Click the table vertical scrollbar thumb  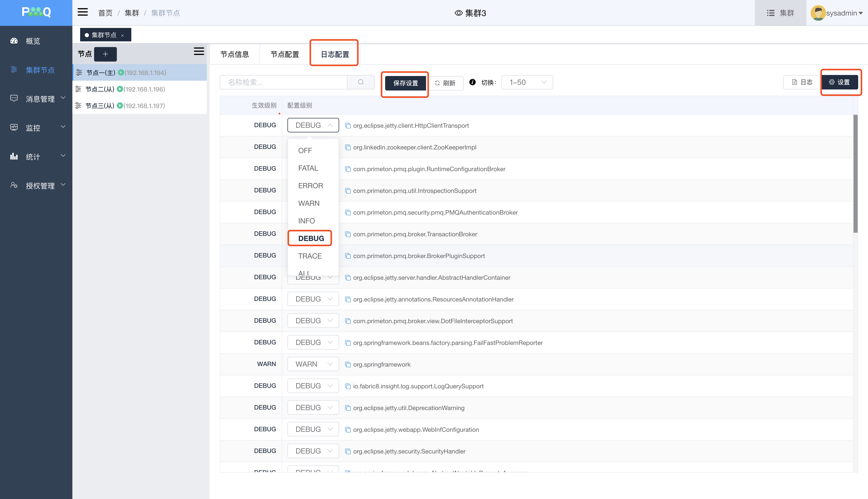[855, 173]
